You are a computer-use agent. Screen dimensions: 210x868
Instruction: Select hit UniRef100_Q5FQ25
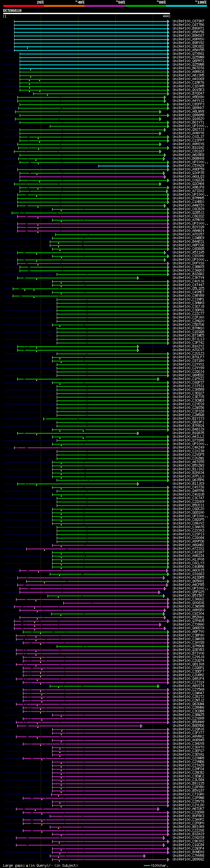click(188, 592)
